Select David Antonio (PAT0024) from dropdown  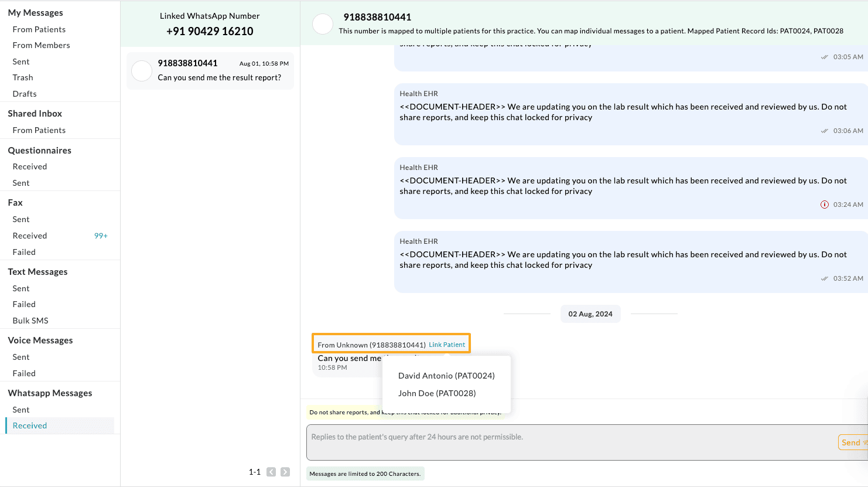(446, 376)
